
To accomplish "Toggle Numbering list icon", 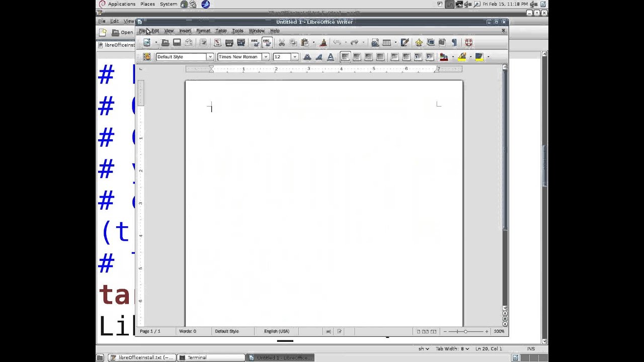I will [394, 57].
